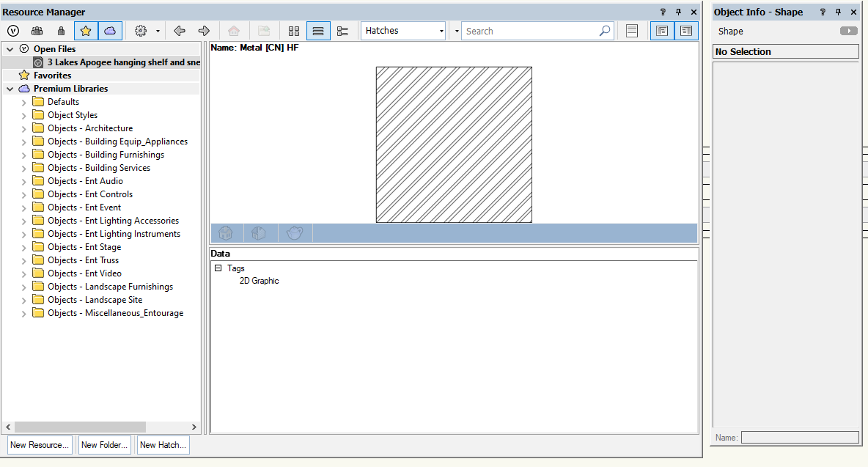Click the forward arrow navigation icon
This screenshot has width=868, height=467.
pyautogui.click(x=204, y=31)
